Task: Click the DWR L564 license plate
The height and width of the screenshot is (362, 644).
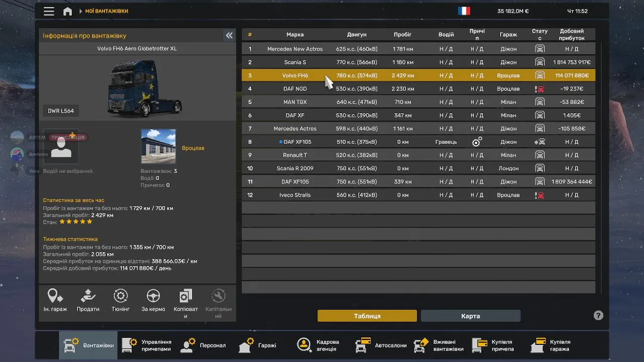Action: 61,111
